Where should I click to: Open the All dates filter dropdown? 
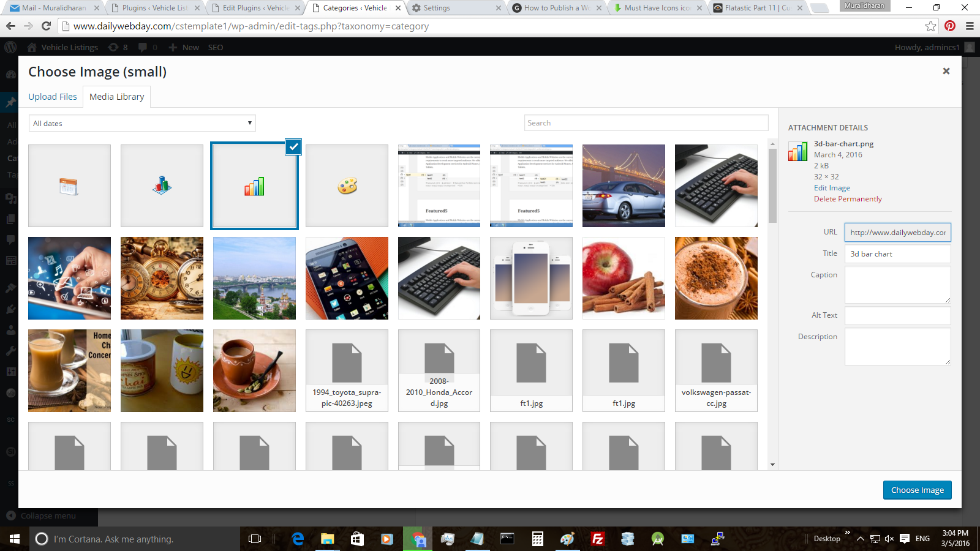pos(142,123)
